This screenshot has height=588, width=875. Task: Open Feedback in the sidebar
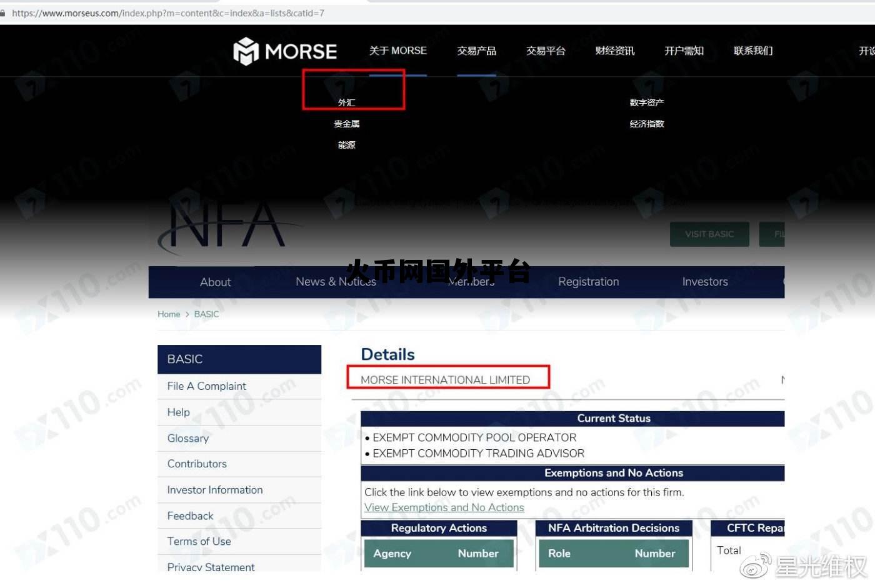click(x=190, y=516)
